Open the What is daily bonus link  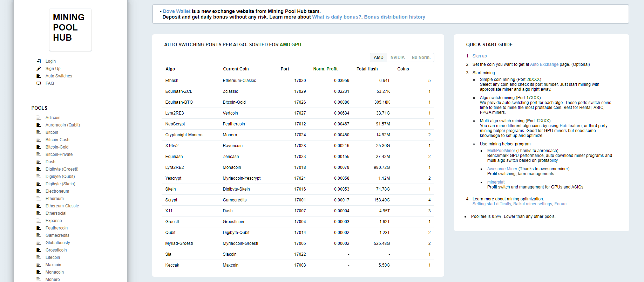point(337,17)
